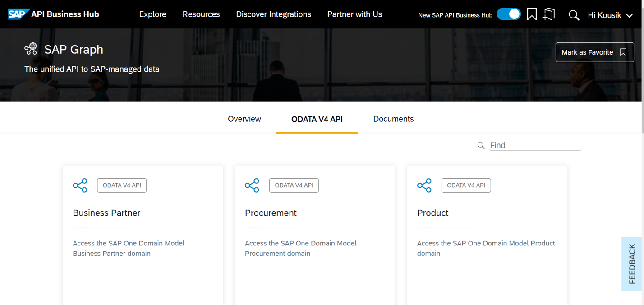Click the SAP Graph network icon
The width and height of the screenshot is (644, 305).
pos(31,49)
